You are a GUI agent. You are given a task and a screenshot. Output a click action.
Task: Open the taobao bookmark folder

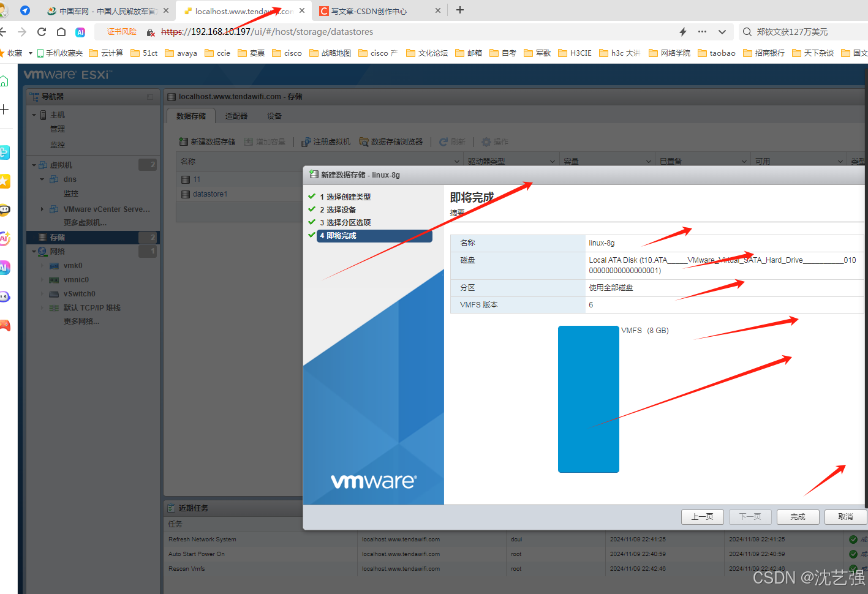[717, 53]
